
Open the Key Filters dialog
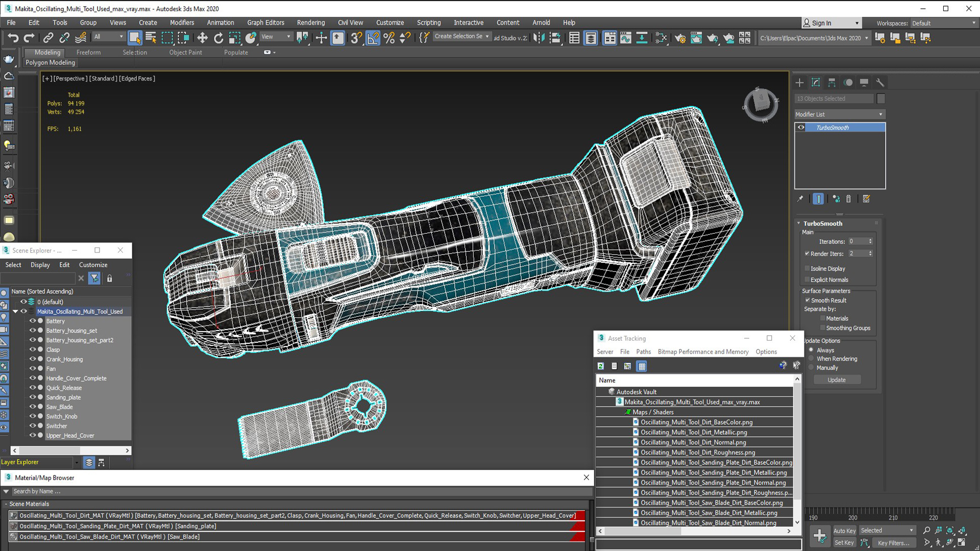(893, 543)
